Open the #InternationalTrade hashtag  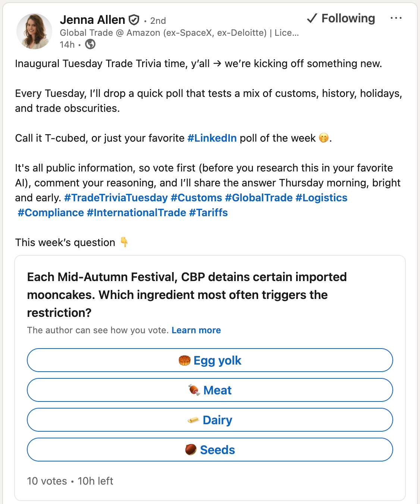pyautogui.click(x=136, y=213)
